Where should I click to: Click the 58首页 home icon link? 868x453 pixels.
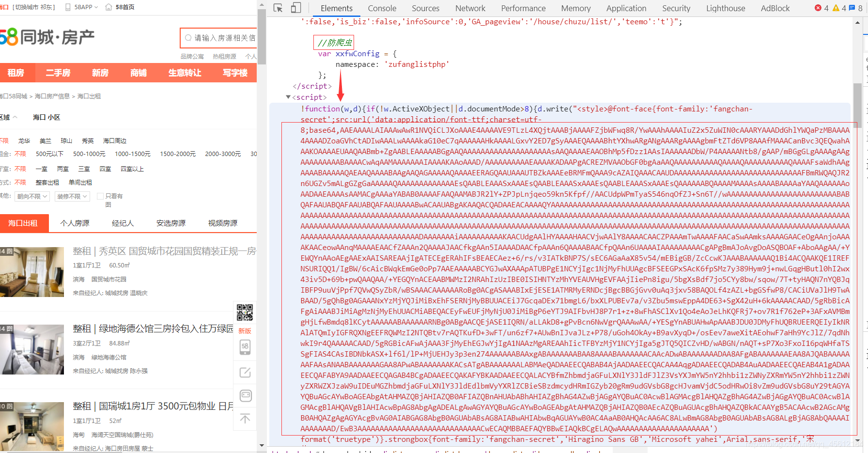coord(120,7)
